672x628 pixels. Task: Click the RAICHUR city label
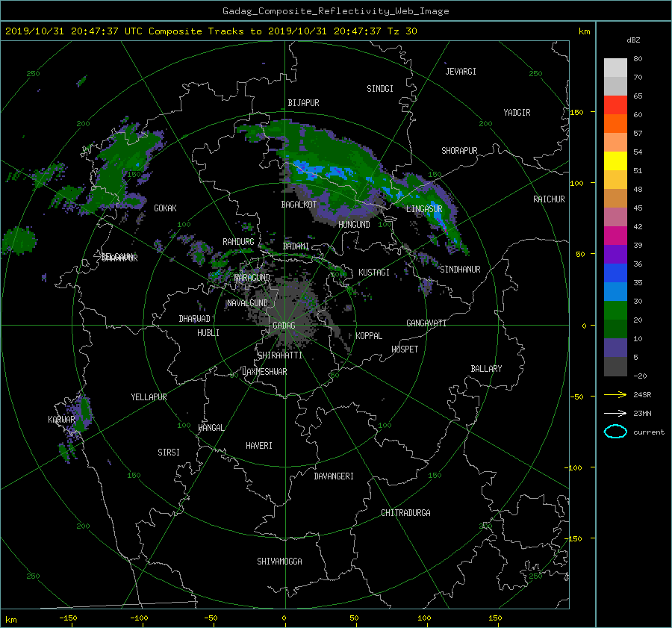[x=549, y=199]
